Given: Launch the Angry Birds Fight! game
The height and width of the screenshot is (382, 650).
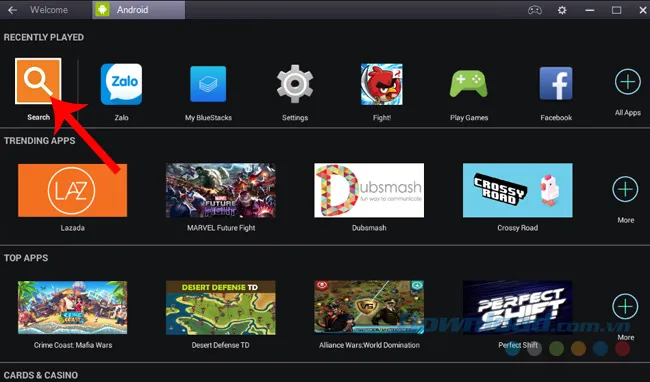Looking at the screenshot, I should pyautogui.click(x=382, y=84).
